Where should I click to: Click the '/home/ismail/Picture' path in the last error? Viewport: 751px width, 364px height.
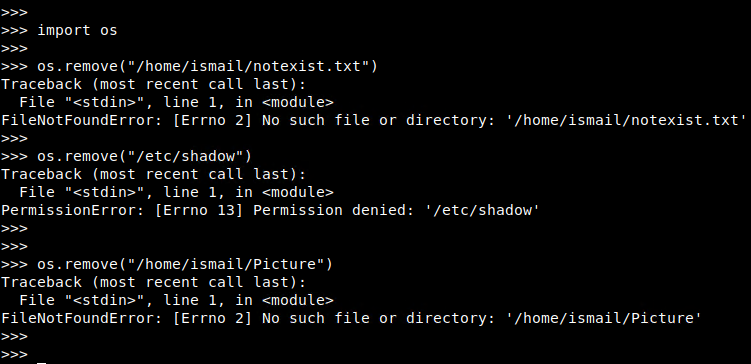click(x=603, y=318)
